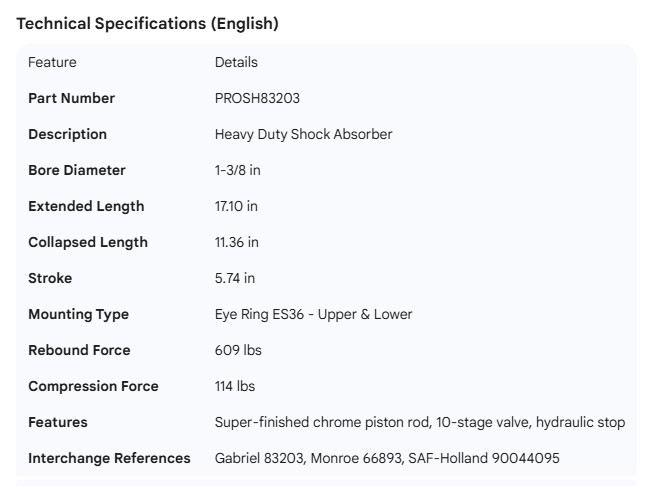Click the Collapsed Length label
650x486 pixels.
(88, 242)
